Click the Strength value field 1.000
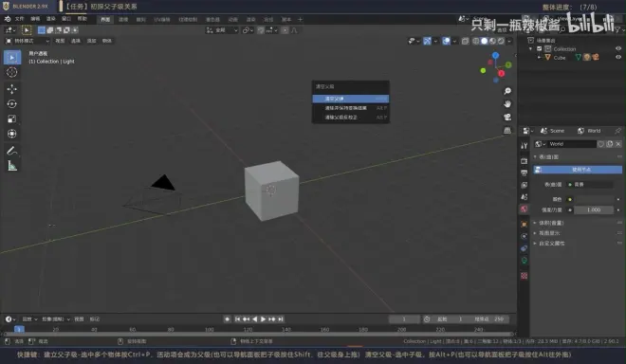Viewport: 626px width, 364px height. point(594,209)
